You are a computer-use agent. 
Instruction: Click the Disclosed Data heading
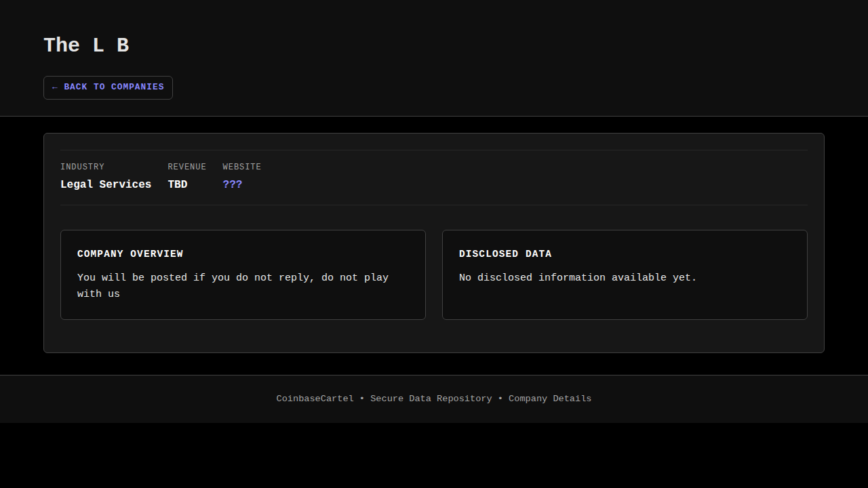point(505,254)
